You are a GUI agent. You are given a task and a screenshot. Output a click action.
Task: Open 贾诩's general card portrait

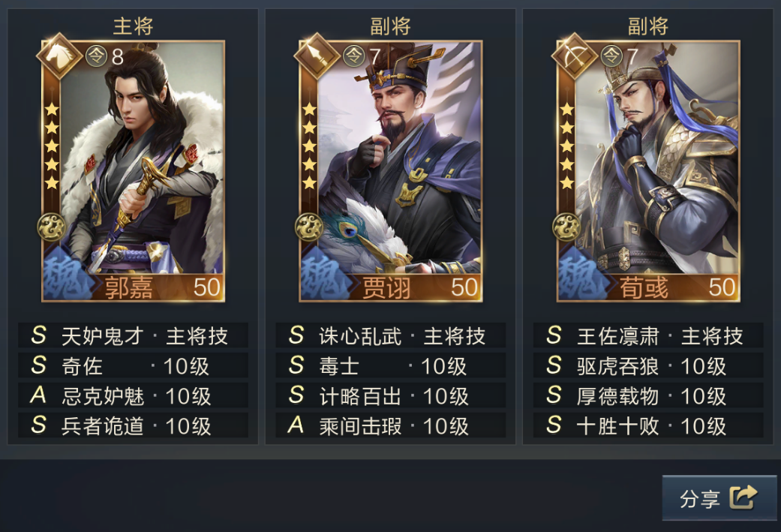tap(390, 171)
